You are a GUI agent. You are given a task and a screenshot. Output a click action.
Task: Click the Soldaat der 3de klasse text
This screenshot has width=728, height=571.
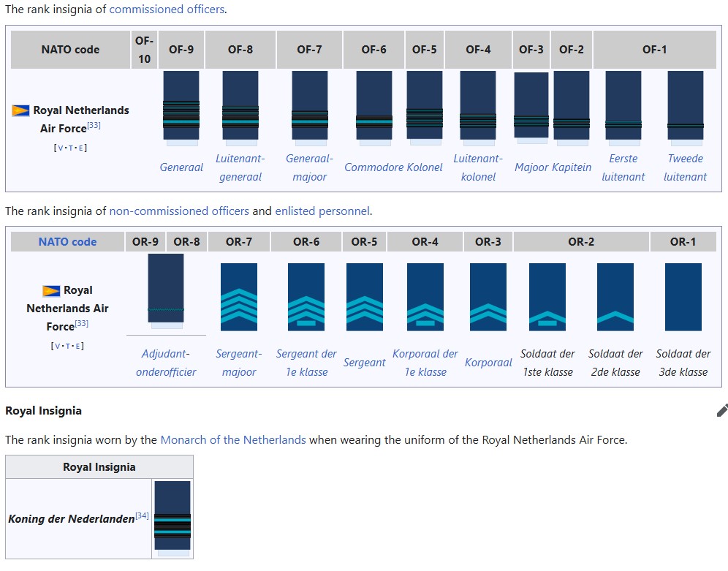pos(683,363)
